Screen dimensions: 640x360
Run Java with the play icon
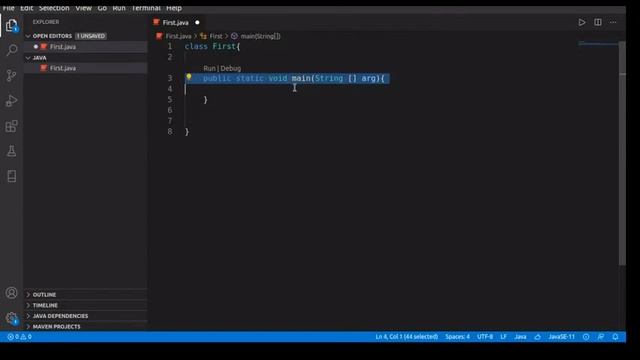[582, 22]
